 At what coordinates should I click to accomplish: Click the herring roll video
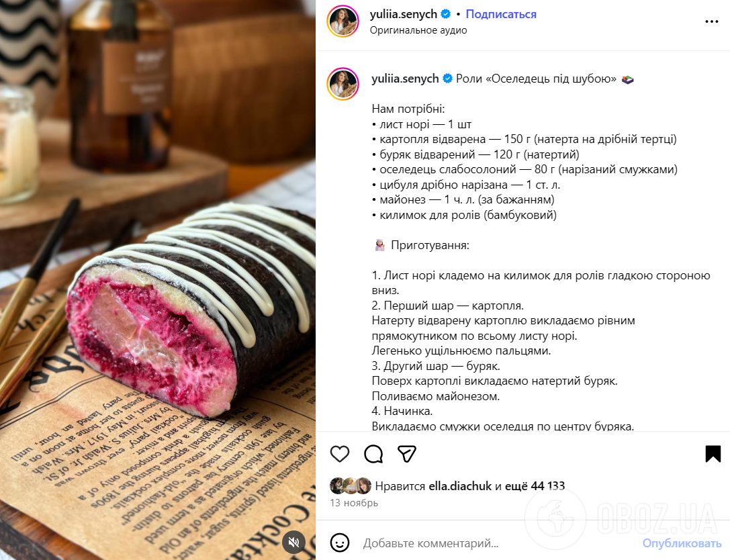tap(158, 280)
